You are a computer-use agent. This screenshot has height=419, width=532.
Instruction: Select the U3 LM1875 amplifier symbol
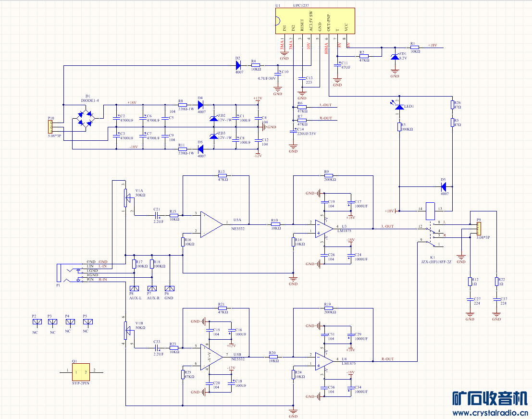tap(324, 229)
